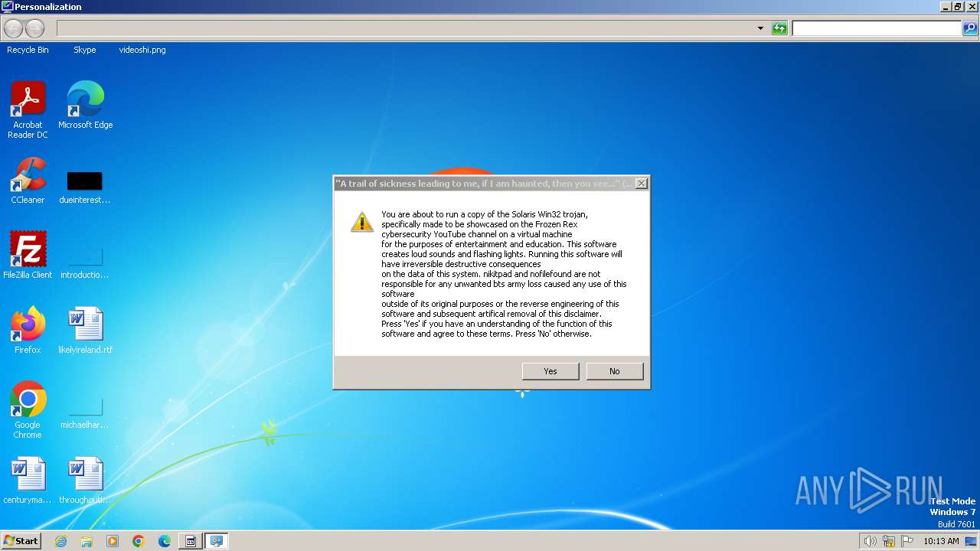Open Internet Explorer from taskbar
This screenshot has height=551, width=980.
(x=60, y=541)
